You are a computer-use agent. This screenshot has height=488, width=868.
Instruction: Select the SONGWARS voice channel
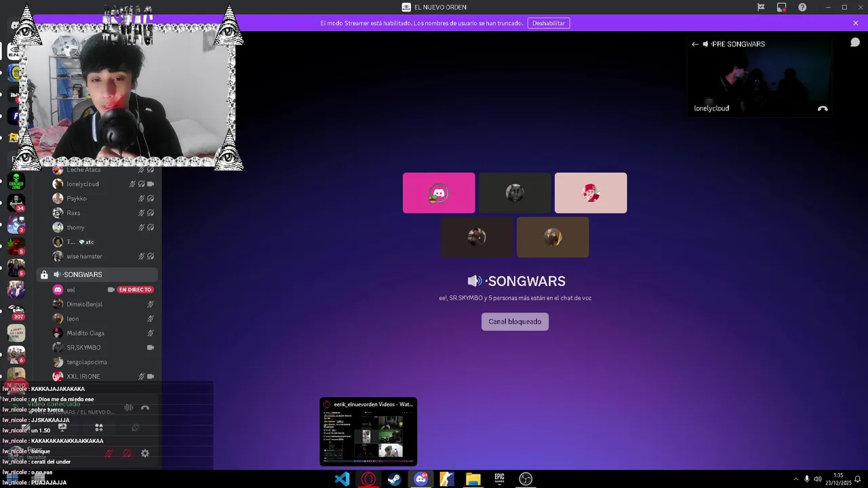click(x=97, y=274)
